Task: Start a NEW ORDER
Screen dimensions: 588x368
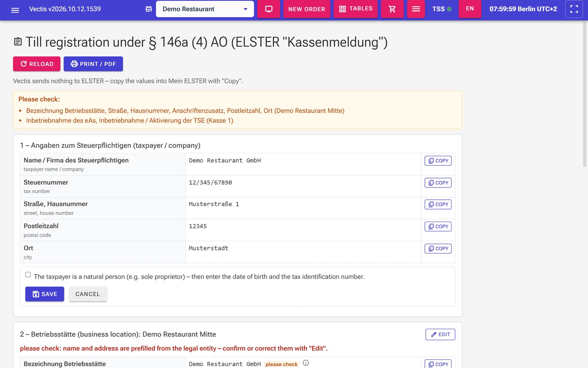Action: (x=307, y=9)
